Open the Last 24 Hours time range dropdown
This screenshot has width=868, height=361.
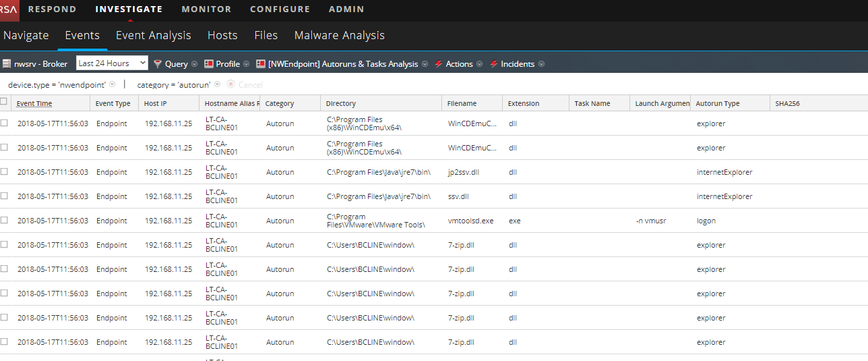(x=112, y=63)
